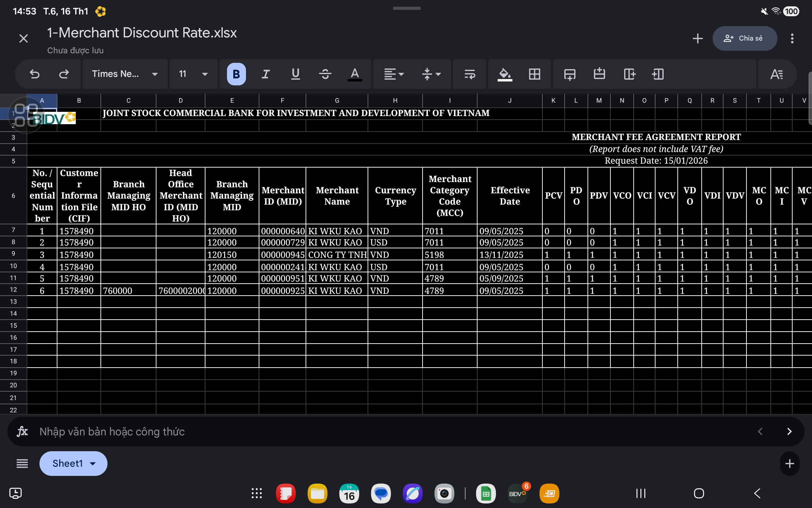The image size is (812, 508).
Task: Open the three-dot overflow menu
Action: (x=792, y=38)
